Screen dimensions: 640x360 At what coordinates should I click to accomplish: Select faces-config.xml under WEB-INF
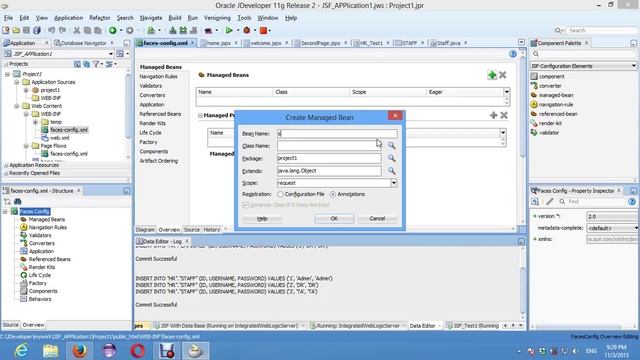(69, 130)
